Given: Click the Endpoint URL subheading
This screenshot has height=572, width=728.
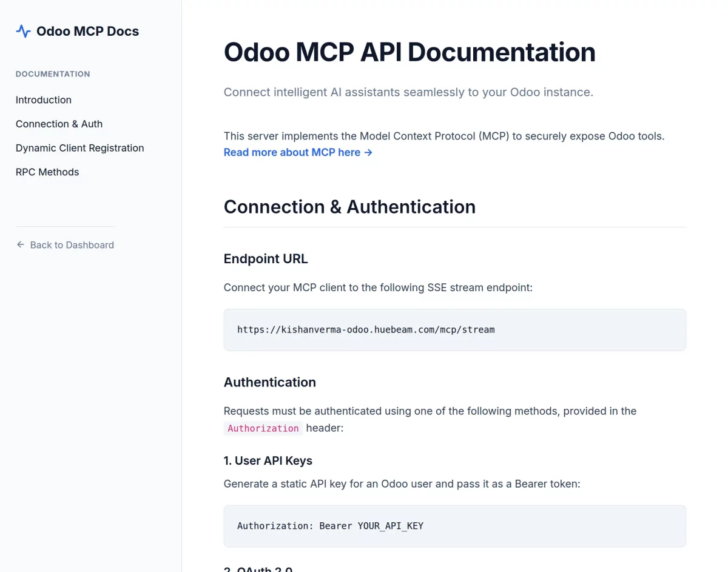Looking at the screenshot, I should tap(266, 259).
